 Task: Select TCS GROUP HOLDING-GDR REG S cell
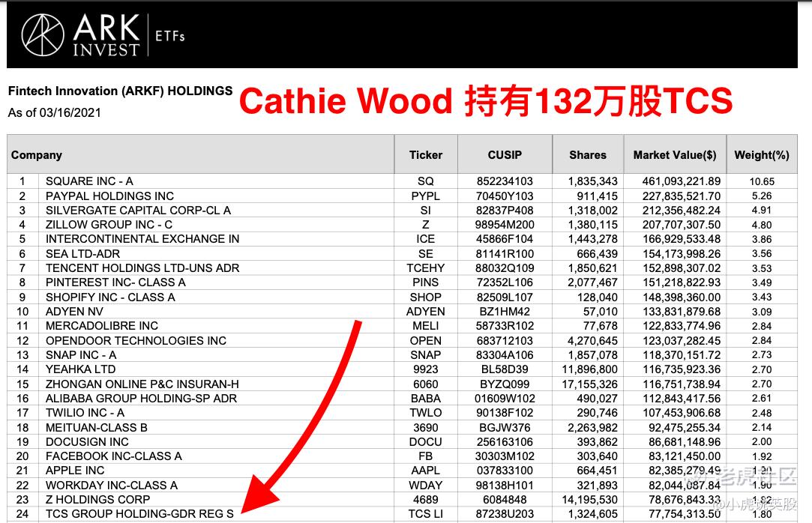216,514
